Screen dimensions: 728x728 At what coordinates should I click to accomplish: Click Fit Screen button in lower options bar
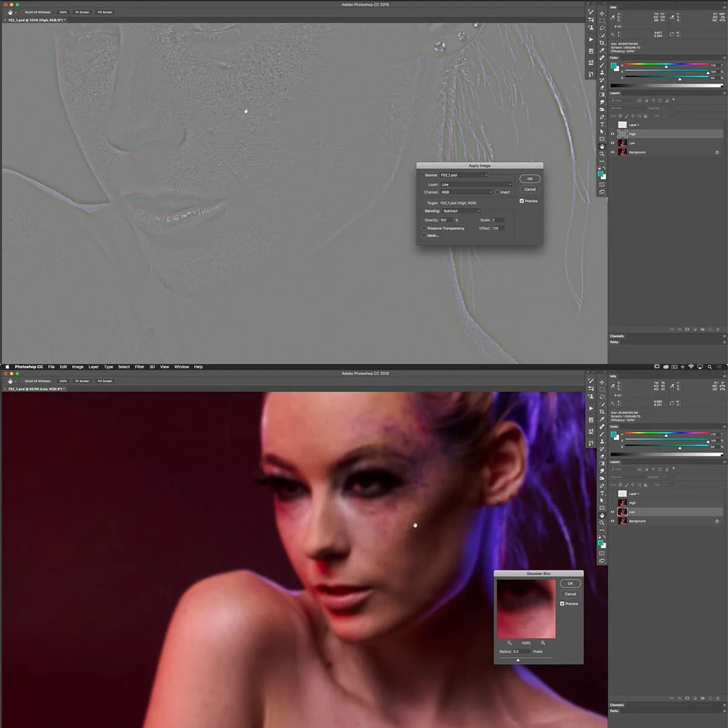click(x=82, y=381)
